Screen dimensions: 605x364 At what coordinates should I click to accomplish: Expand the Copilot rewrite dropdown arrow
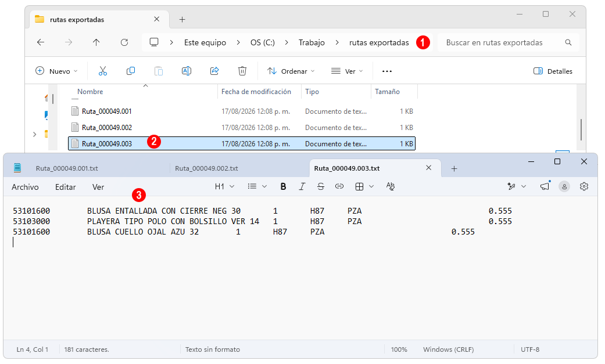(x=524, y=186)
